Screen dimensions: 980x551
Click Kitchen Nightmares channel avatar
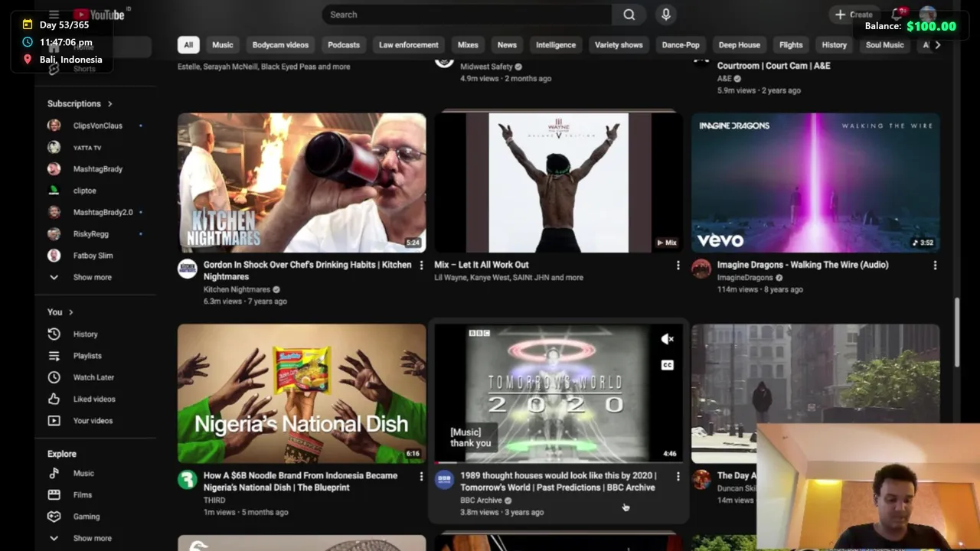tap(188, 268)
